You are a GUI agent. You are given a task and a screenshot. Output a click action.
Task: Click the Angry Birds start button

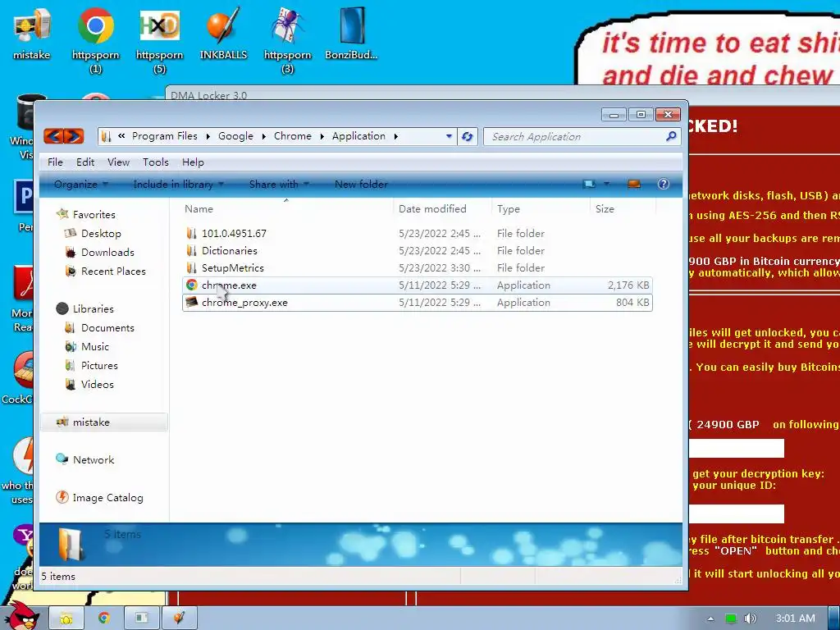[21, 616]
